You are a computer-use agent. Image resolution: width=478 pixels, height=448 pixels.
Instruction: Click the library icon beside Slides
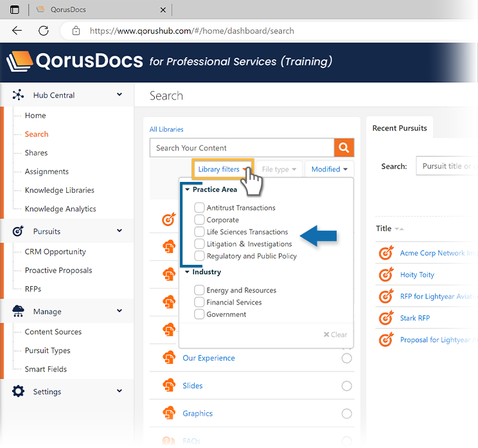(169, 385)
